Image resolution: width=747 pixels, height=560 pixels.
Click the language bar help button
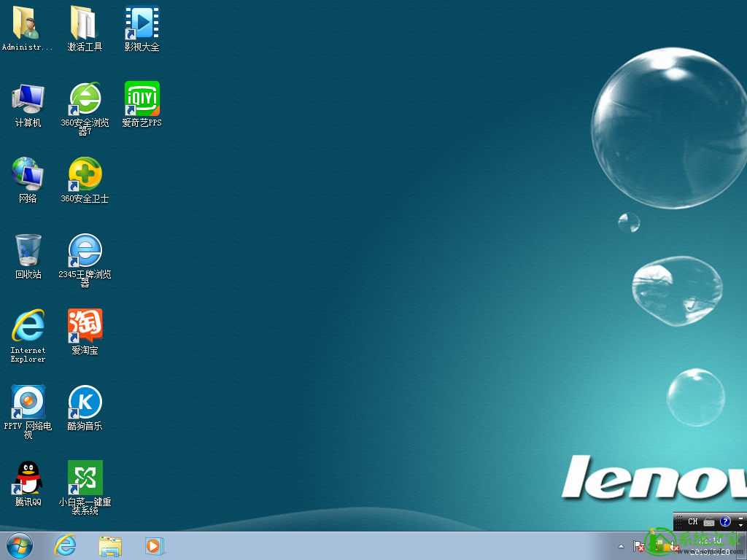point(725,521)
